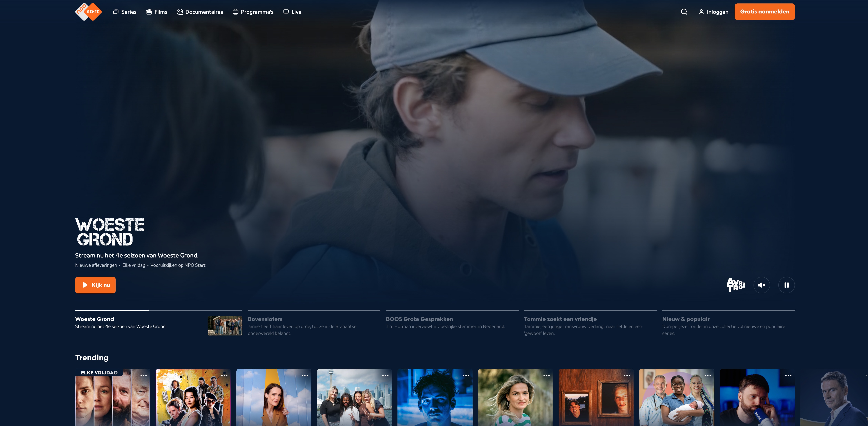Open the BOOS microphone man thumbnail
Screen dimensions: 868x426
coord(757,397)
